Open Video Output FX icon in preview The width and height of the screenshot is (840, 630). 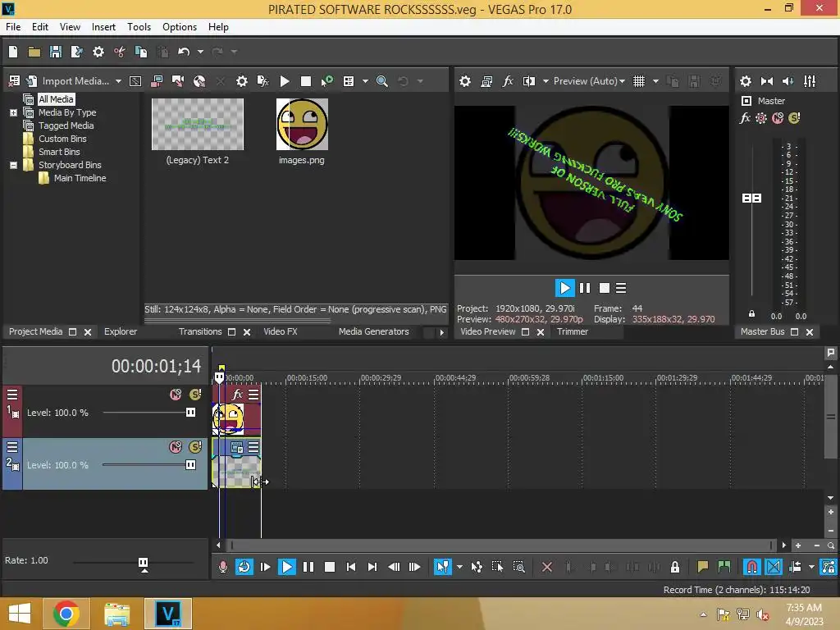[507, 81]
